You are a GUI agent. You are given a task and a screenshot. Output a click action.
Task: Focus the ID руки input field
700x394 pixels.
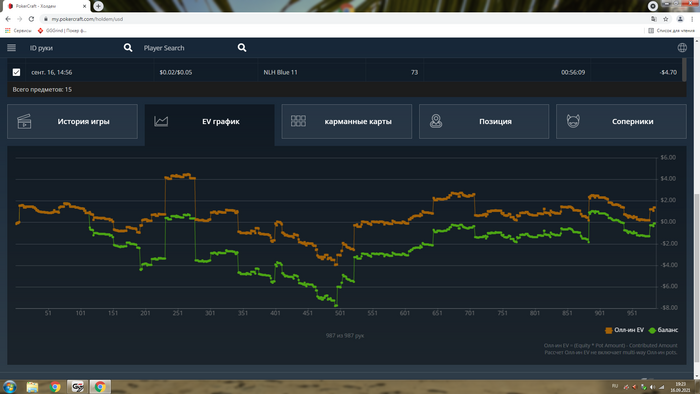point(74,48)
